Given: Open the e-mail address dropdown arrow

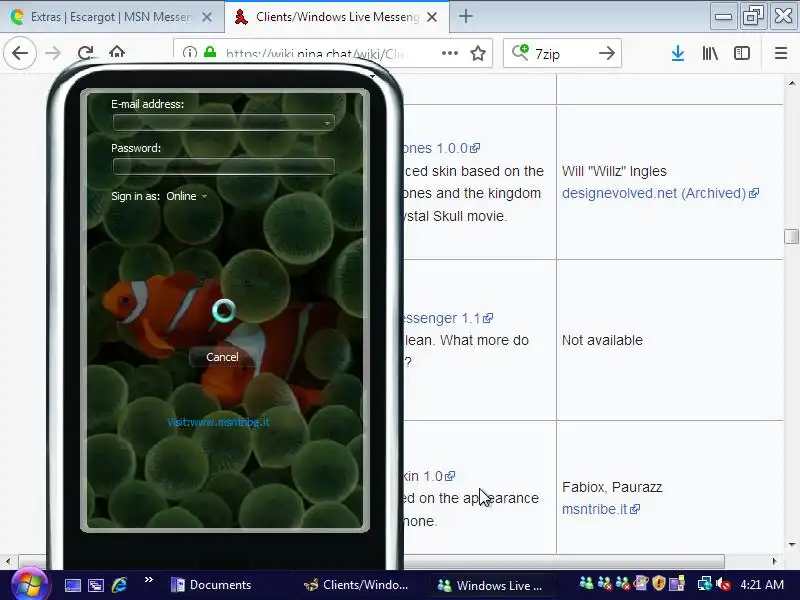Looking at the screenshot, I should point(327,123).
